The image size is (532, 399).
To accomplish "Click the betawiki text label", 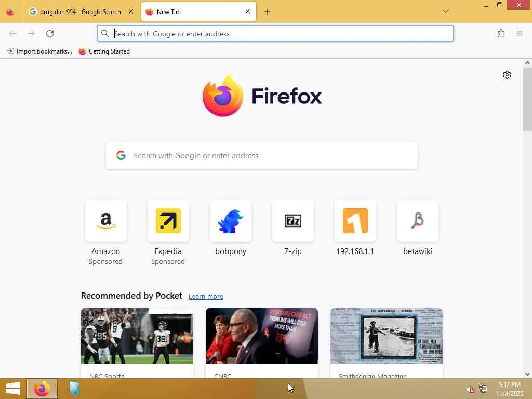I will 418,251.
